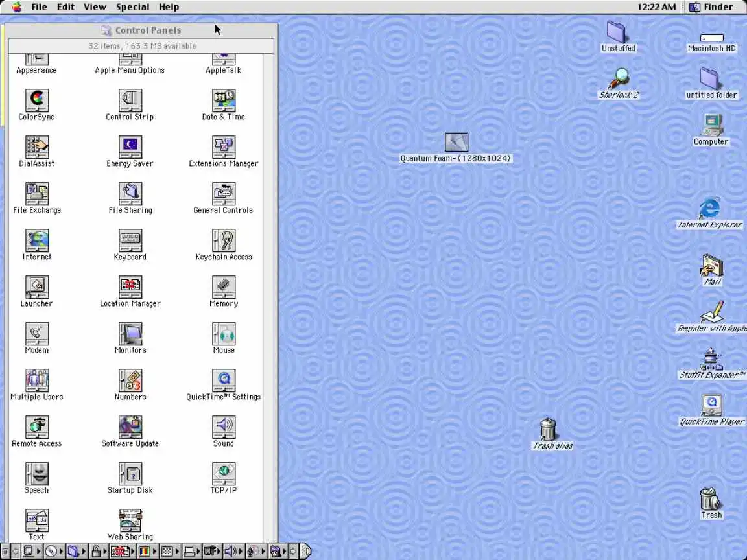The width and height of the screenshot is (747, 560).
Task: Select the Keyboard control panel
Action: [x=130, y=240]
